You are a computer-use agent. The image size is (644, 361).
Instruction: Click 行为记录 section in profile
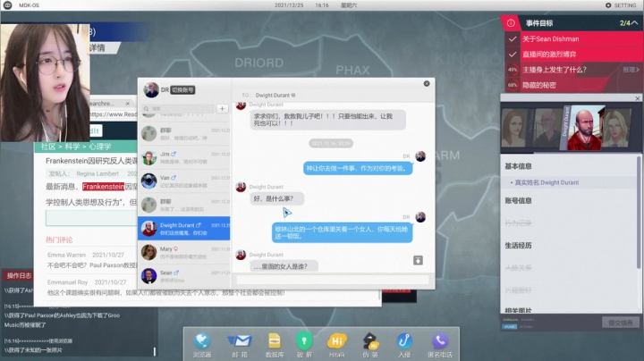[x=518, y=223]
